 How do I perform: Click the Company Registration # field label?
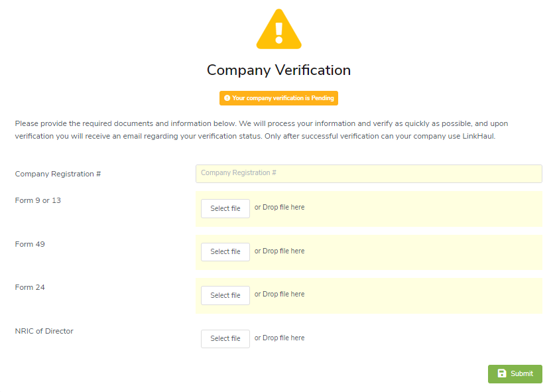[58, 174]
